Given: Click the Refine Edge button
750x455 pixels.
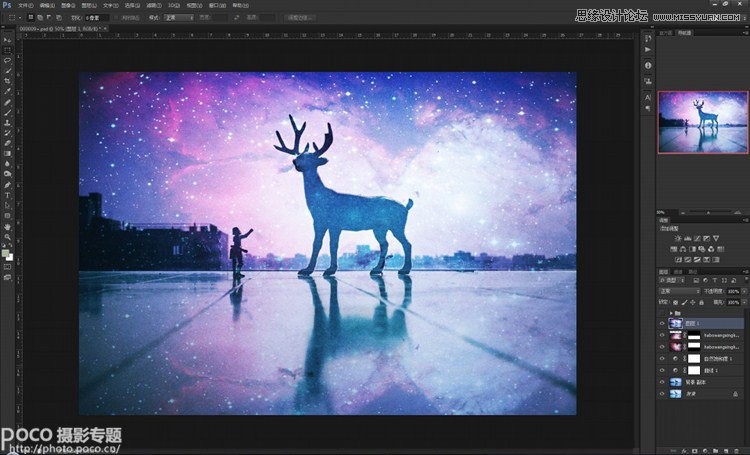Looking at the screenshot, I should [299, 18].
